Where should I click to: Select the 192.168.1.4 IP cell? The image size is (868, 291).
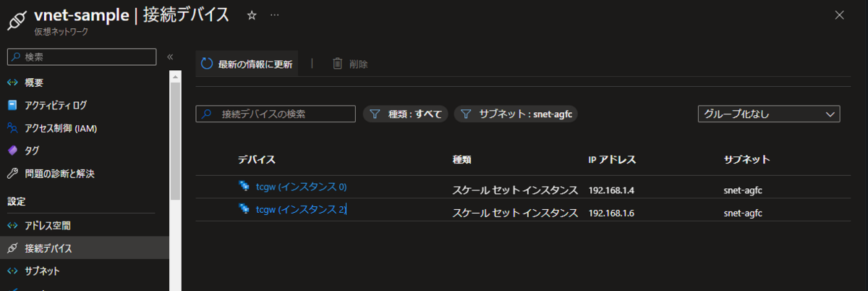pyautogui.click(x=612, y=190)
